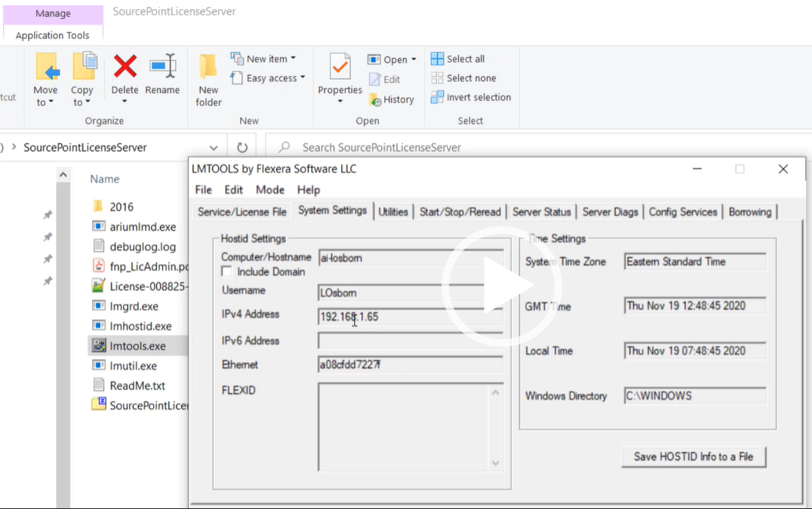
Task: Click the System Time Zone field
Action: point(695,262)
